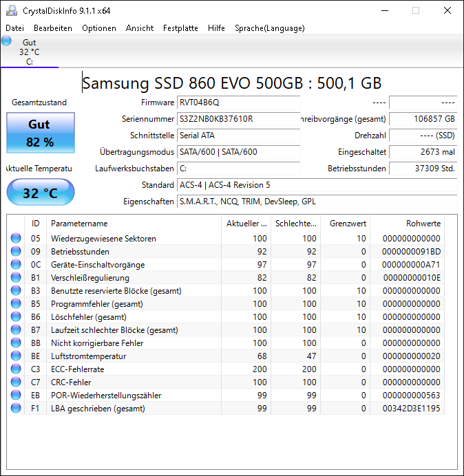Open the Bearbeiten menu

click(53, 28)
